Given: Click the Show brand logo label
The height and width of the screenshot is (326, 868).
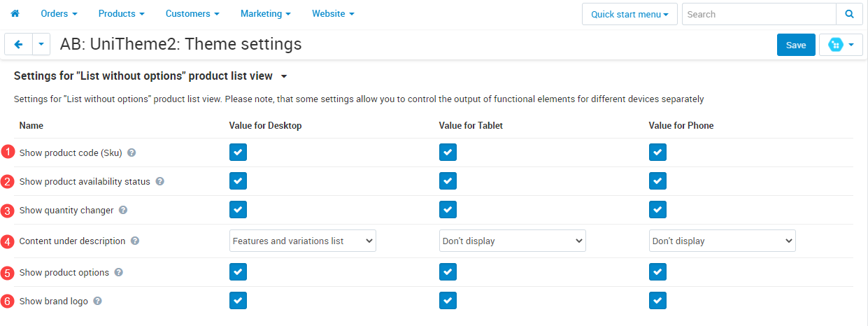Looking at the screenshot, I should coord(54,301).
